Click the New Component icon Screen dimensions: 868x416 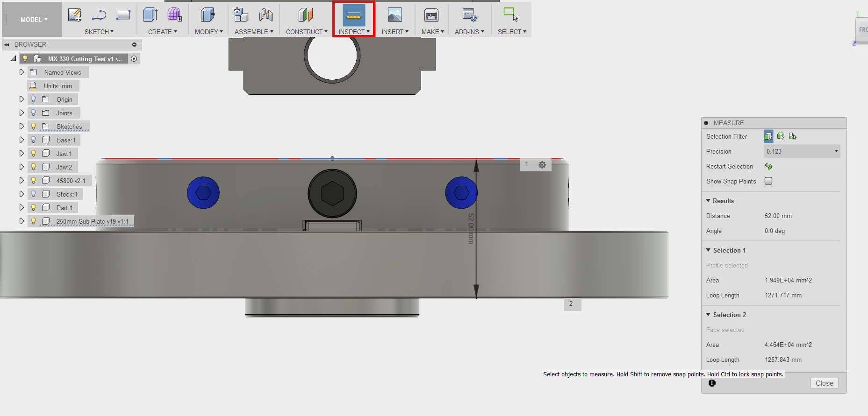pyautogui.click(x=241, y=15)
